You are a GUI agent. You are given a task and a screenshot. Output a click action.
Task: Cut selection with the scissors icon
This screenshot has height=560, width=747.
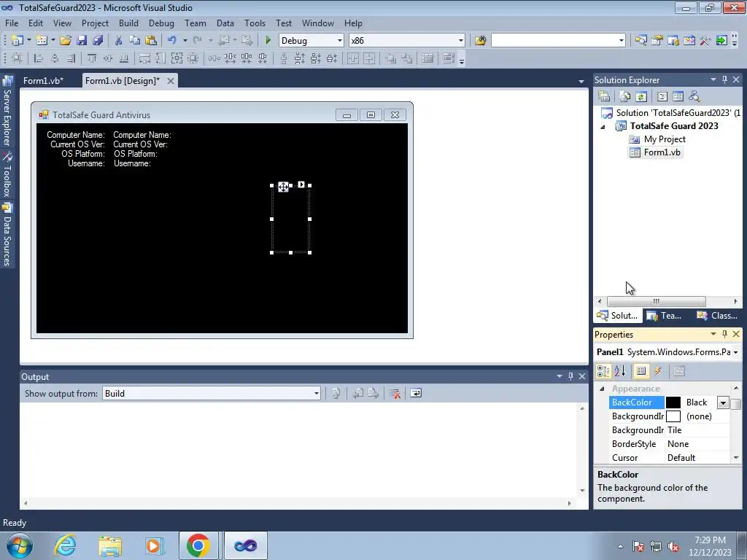point(119,41)
